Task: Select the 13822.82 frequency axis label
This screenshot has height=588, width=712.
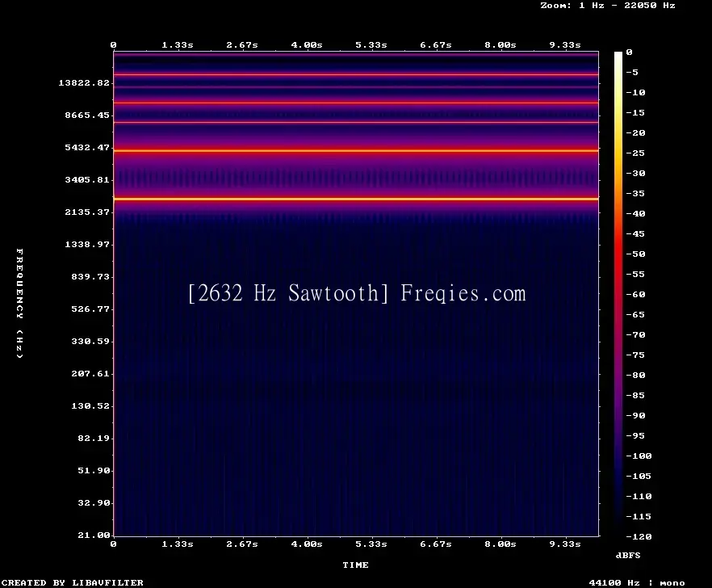Action: coord(84,82)
